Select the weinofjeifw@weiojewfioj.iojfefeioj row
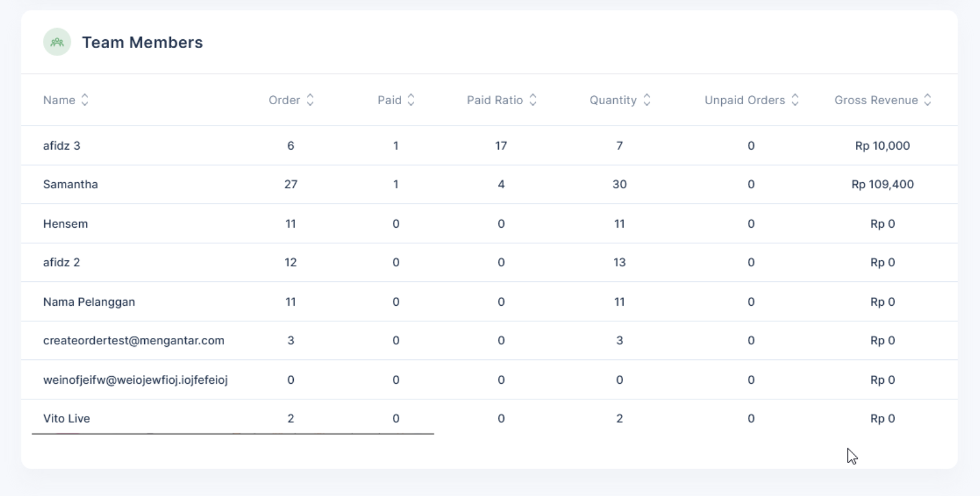The image size is (980, 496). click(490, 379)
